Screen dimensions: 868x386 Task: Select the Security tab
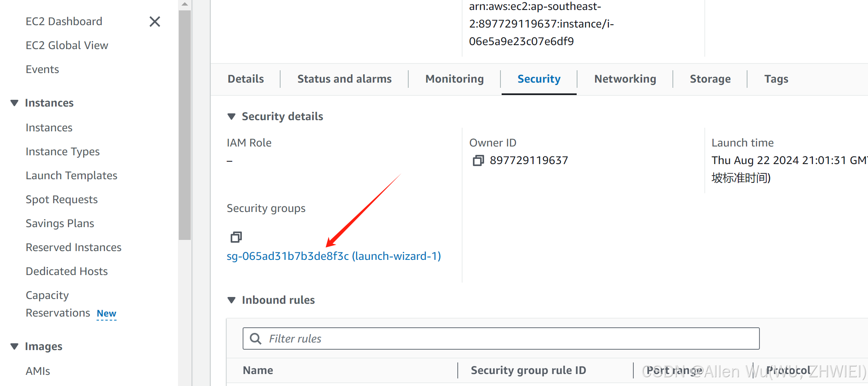point(539,79)
